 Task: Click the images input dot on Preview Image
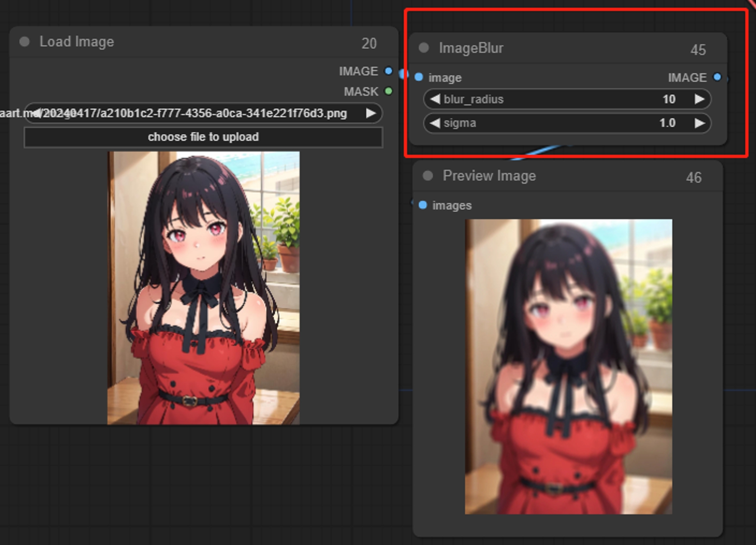tap(422, 205)
